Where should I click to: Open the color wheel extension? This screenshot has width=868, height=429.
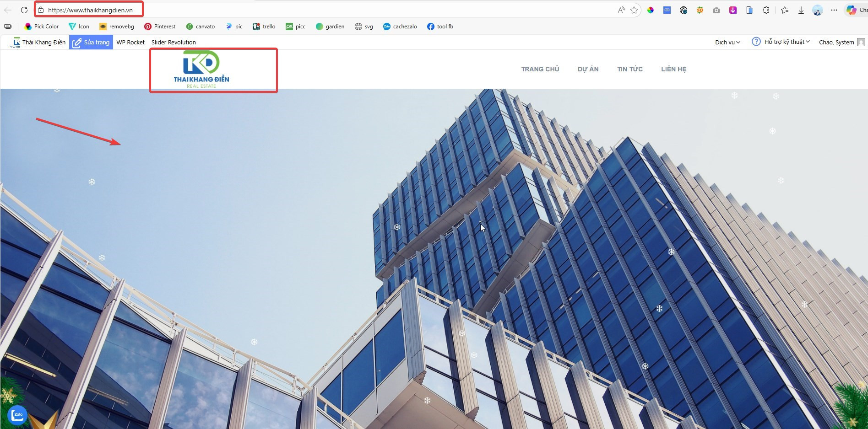pyautogui.click(x=651, y=10)
